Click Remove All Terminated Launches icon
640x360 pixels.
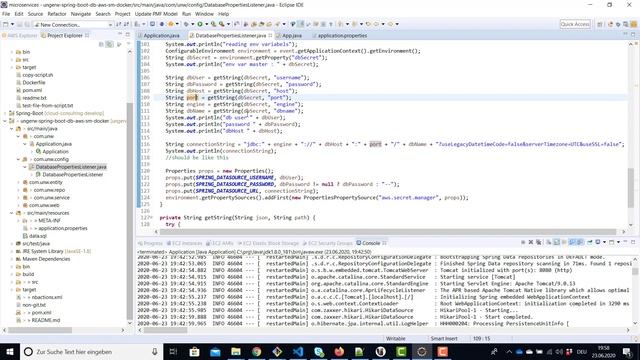[x=539, y=242]
